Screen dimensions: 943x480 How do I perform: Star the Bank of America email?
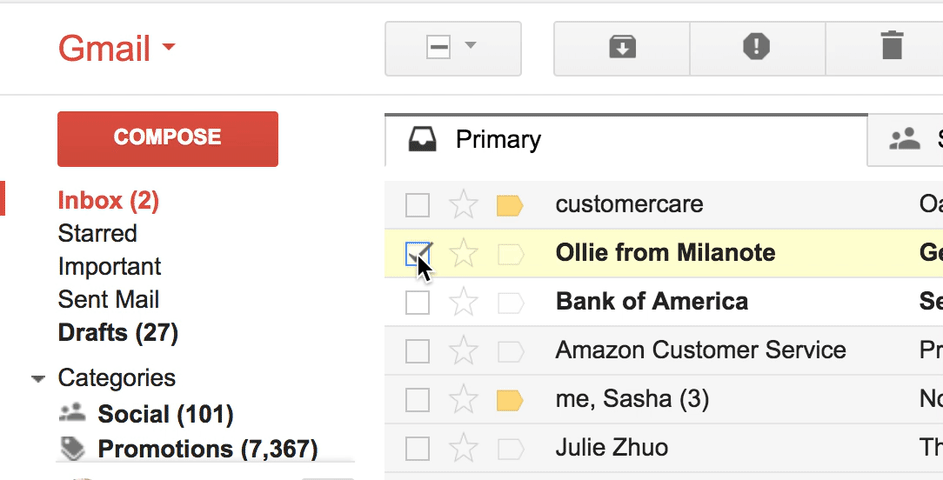coord(463,302)
